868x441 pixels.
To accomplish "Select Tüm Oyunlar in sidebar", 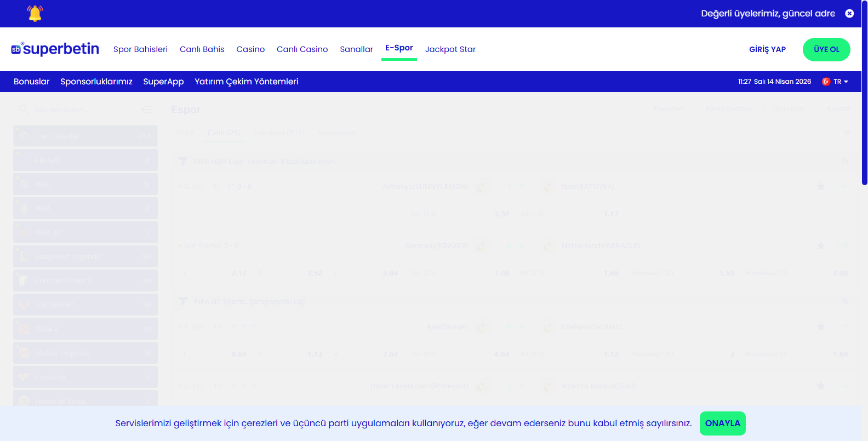I will [x=85, y=136].
